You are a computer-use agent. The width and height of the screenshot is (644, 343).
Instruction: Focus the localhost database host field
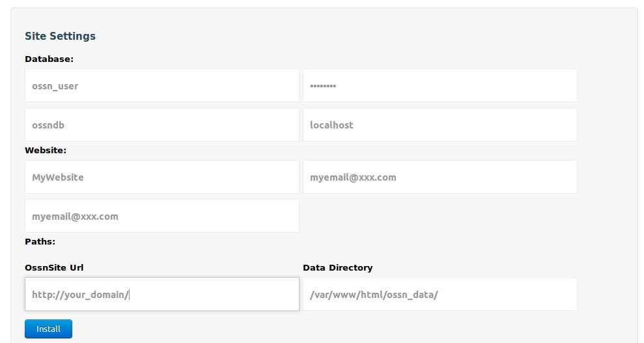click(x=440, y=125)
